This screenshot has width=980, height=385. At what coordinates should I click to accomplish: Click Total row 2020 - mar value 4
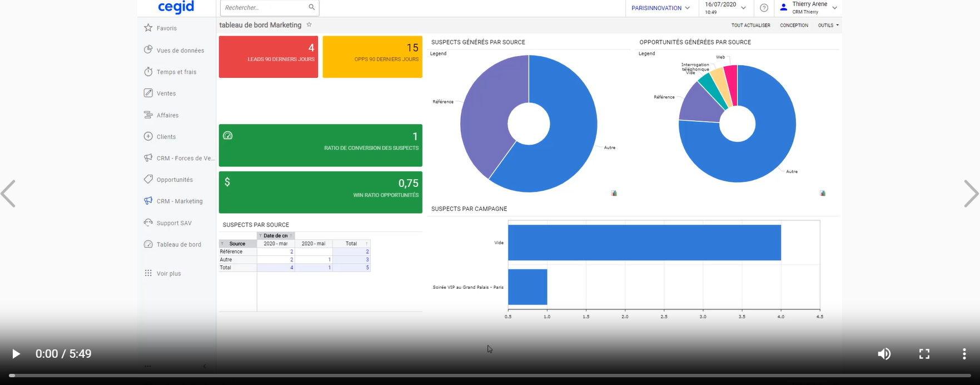[291, 268]
